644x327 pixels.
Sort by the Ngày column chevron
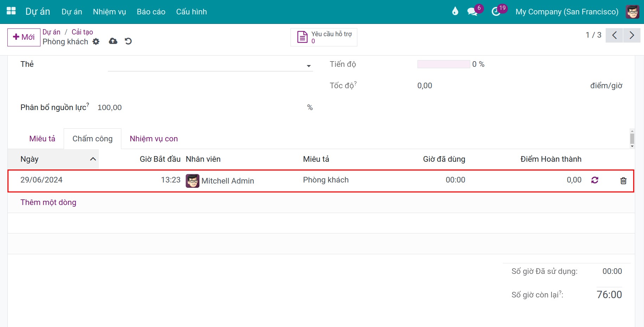[x=93, y=159]
